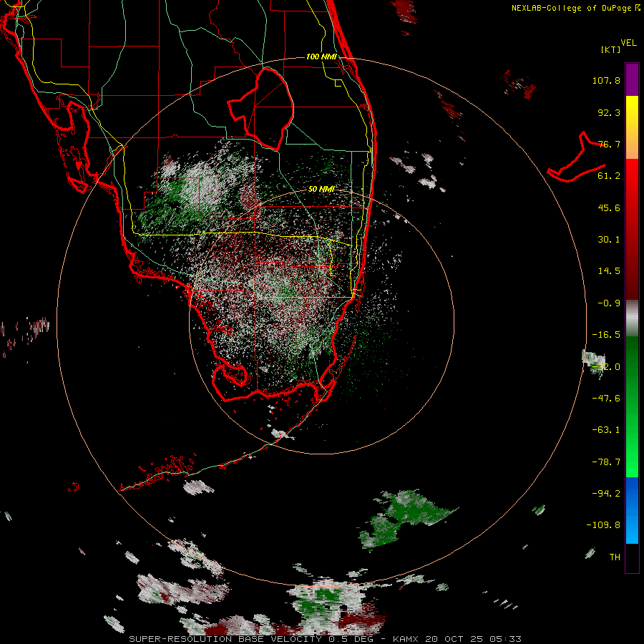Click the 0.5 DEG elevation text
The image size is (644, 644).
coord(351,639)
